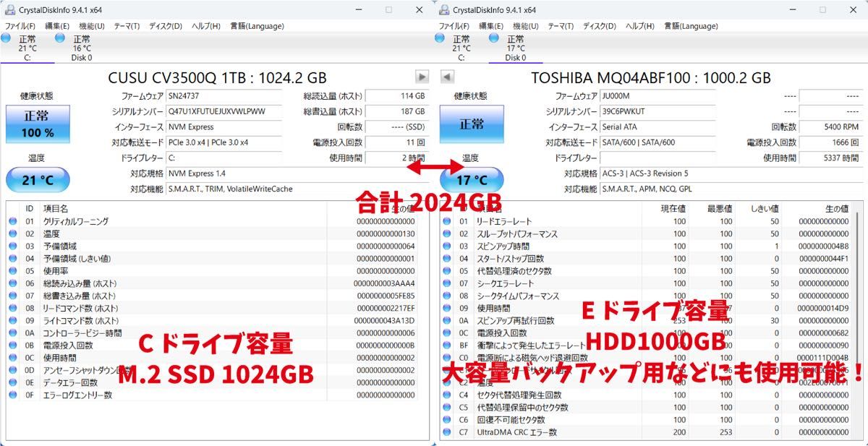Open ディスク(D) menu in left window

tap(166, 26)
